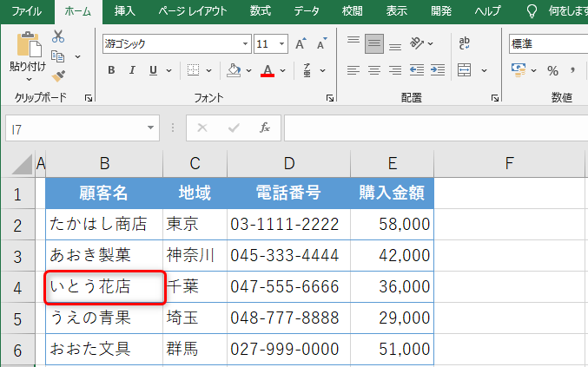The image size is (588, 367).
Task: Click the Cut scissors icon
Action: pyautogui.click(x=58, y=36)
